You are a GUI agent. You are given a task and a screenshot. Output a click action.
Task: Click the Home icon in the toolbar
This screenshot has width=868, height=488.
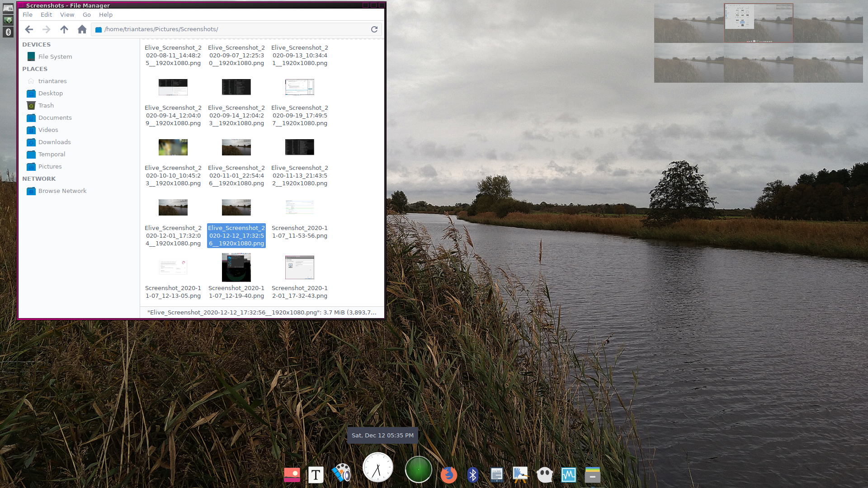[x=82, y=29]
